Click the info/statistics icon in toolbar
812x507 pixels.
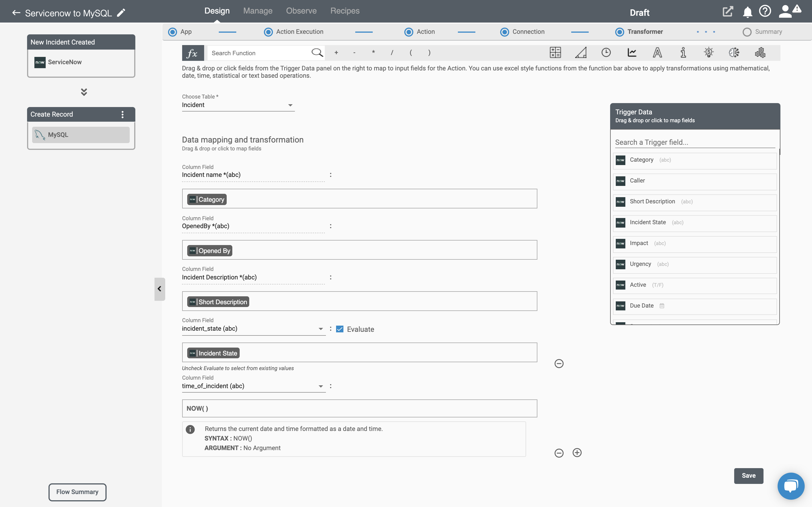683,53
